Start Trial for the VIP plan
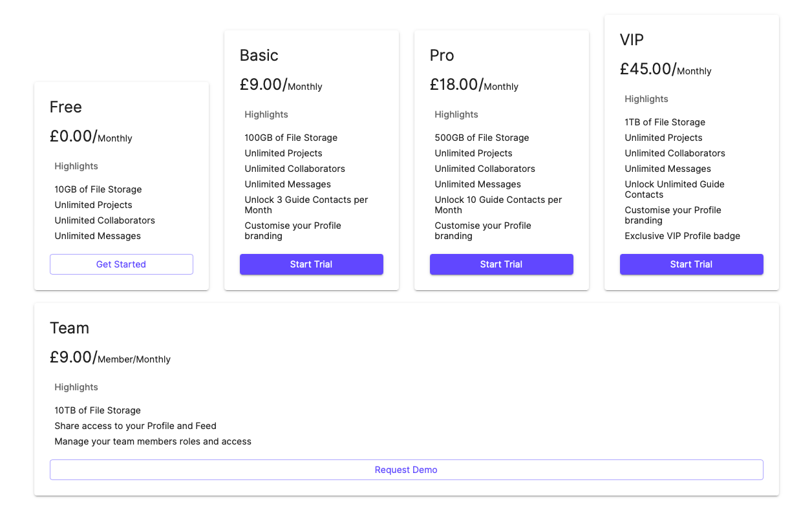The image size is (812, 515). pos(692,264)
